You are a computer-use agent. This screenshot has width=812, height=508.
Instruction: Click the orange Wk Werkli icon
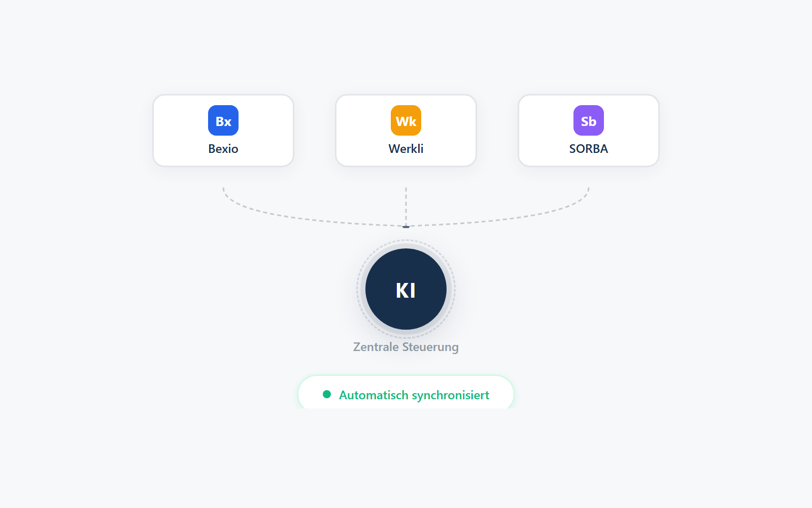point(406,120)
